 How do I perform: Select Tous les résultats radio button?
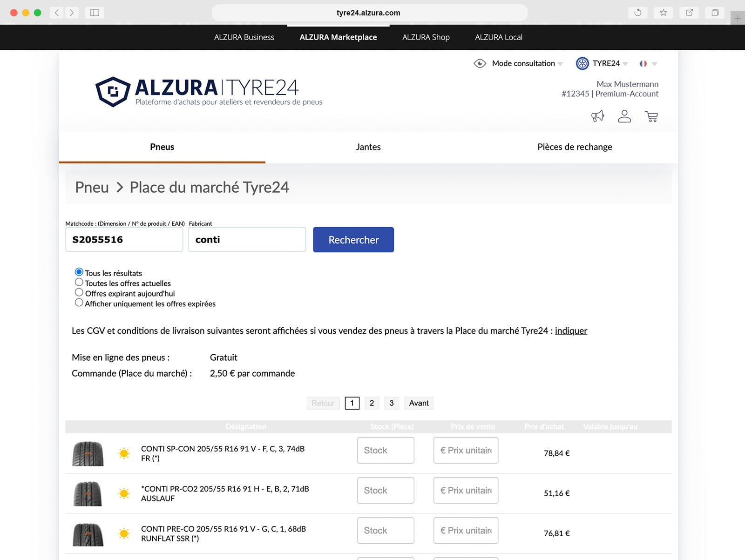click(79, 272)
